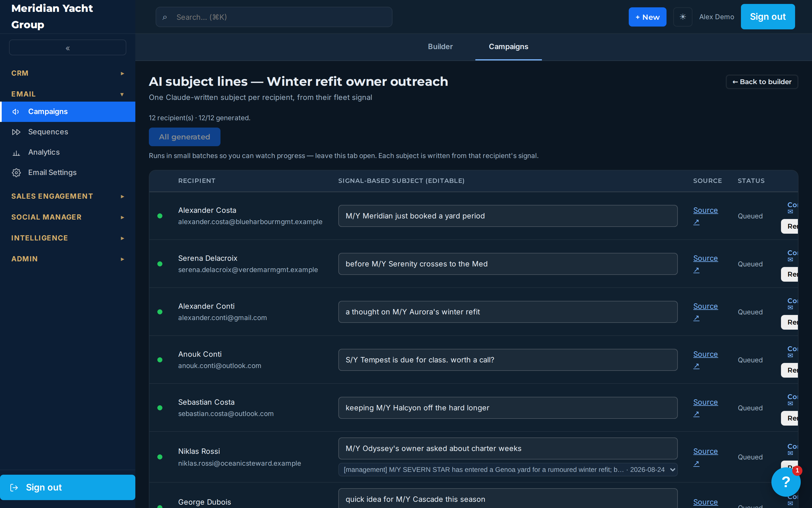Click the + New button
This screenshot has width=812, height=508.
(x=647, y=17)
